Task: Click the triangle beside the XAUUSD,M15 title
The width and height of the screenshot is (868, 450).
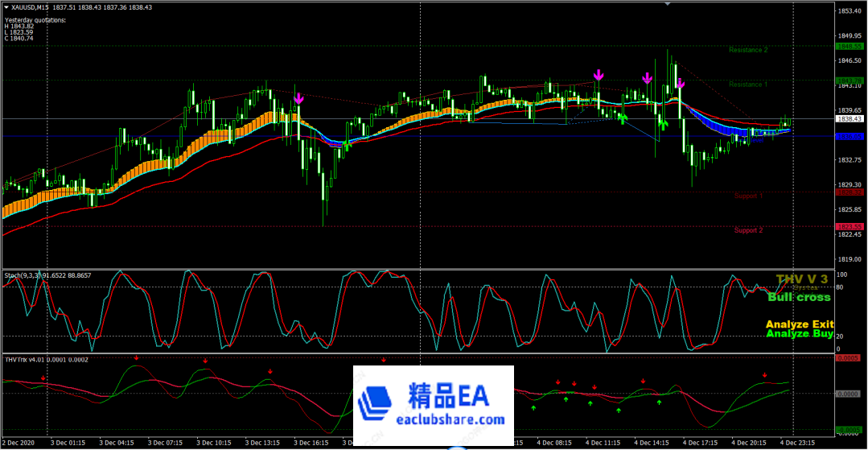Action: point(7,7)
